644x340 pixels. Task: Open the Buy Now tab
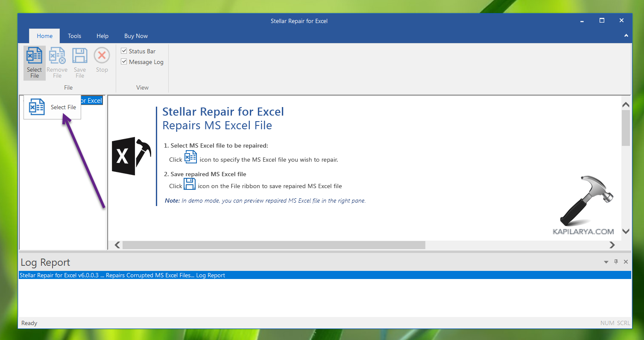pyautogui.click(x=136, y=36)
